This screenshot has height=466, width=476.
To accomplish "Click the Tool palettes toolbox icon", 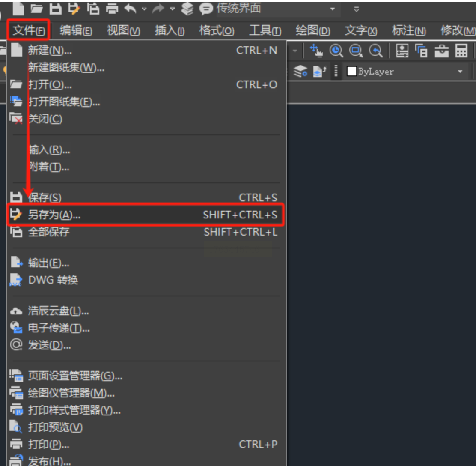I will [x=441, y=51].
